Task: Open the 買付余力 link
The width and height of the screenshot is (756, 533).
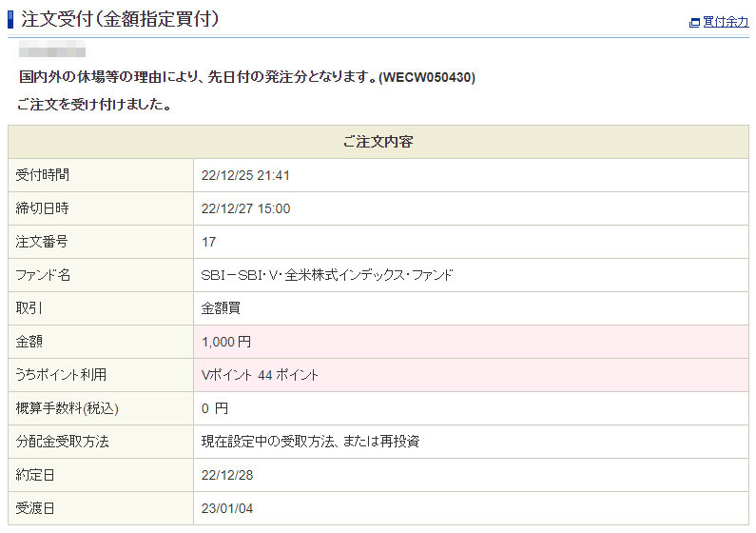Action: click(725, 22)
